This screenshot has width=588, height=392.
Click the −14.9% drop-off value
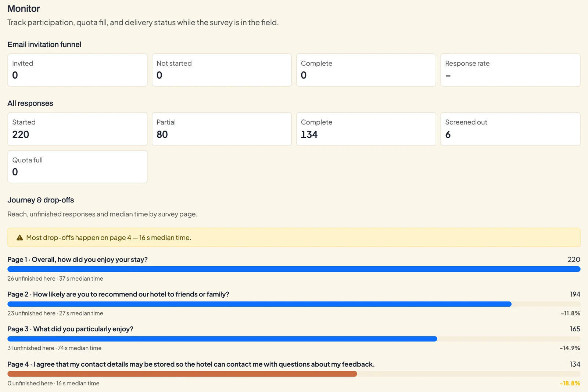tap(570, 348)
